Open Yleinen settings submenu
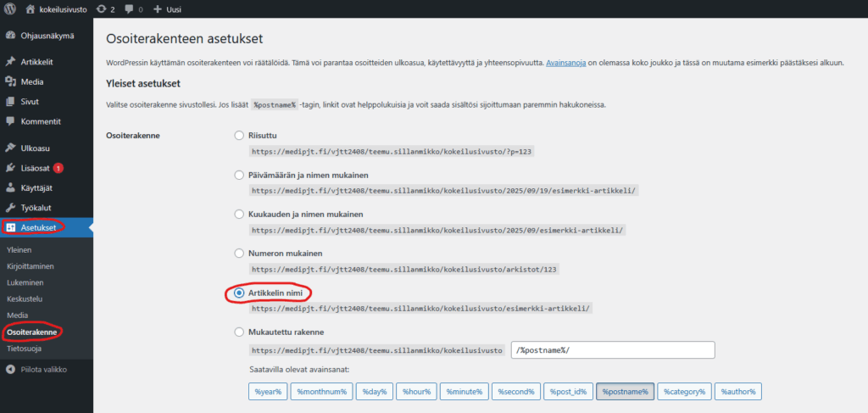 tap(19, 249)
